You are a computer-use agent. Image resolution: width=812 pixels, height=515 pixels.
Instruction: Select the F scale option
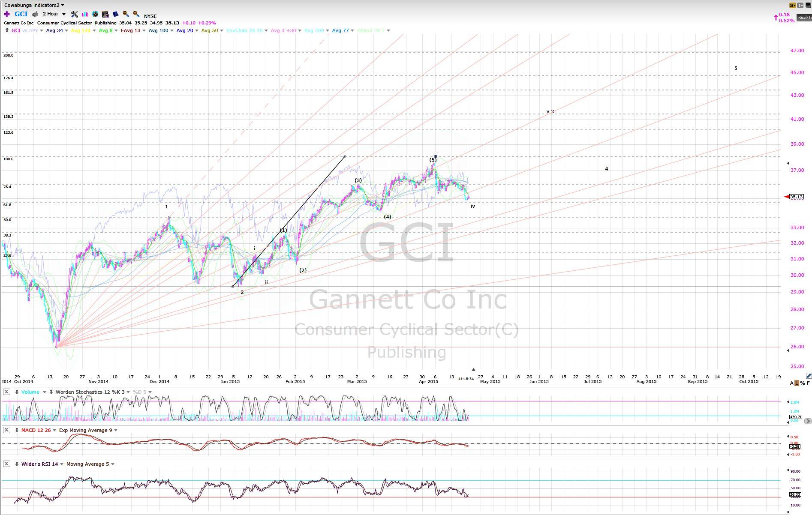click(x=809, y=383)
